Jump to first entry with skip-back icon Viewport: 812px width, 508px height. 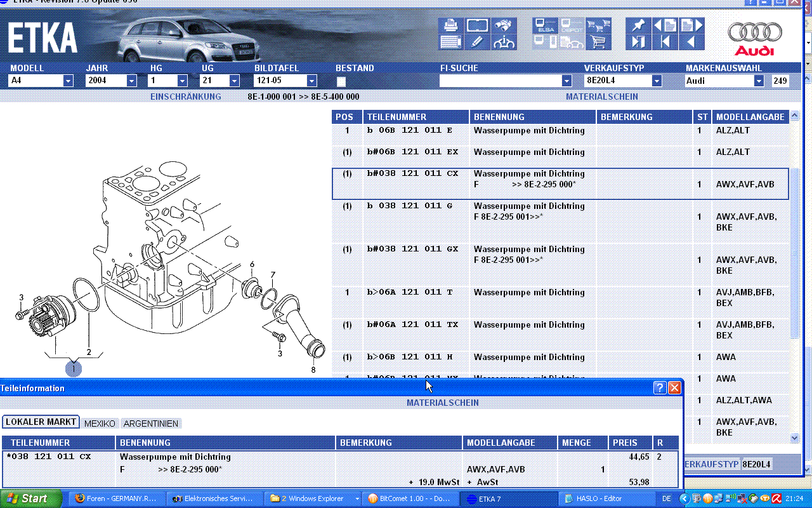(x=665, y=43)
